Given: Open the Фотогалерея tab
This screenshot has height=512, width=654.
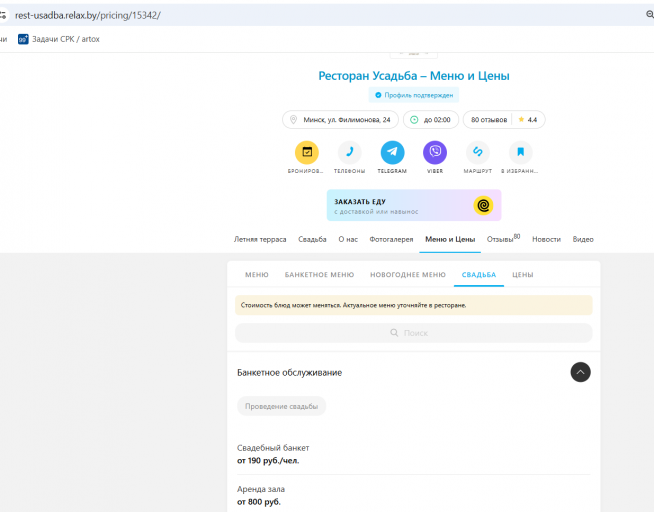Looking at the screenshot, I should coord(391,239).
